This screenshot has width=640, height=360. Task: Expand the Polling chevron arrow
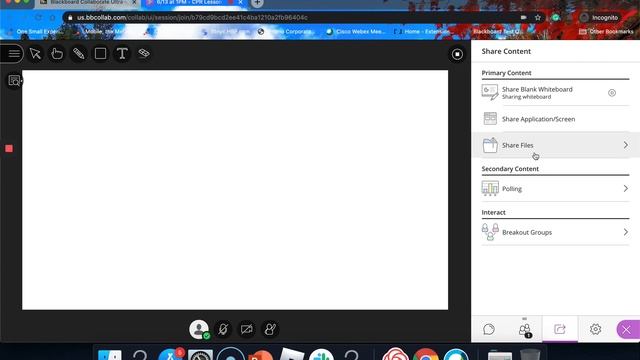[626, 189]
